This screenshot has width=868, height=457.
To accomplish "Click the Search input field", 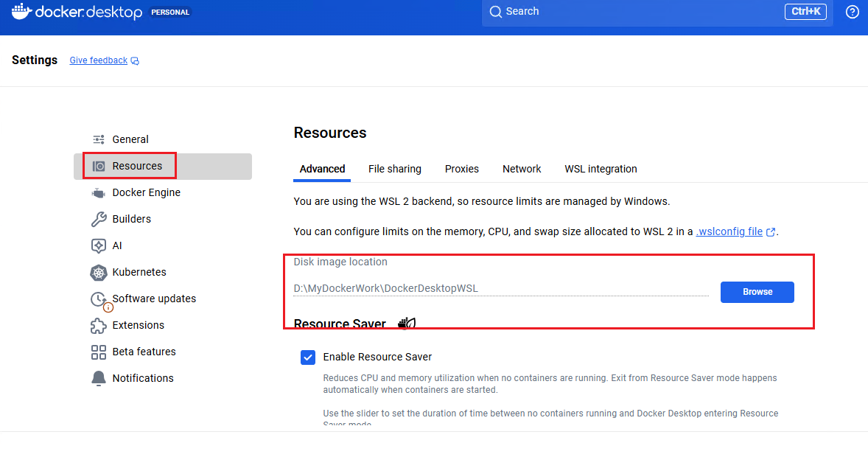I will pyautogui.click(x=657, y=12).
